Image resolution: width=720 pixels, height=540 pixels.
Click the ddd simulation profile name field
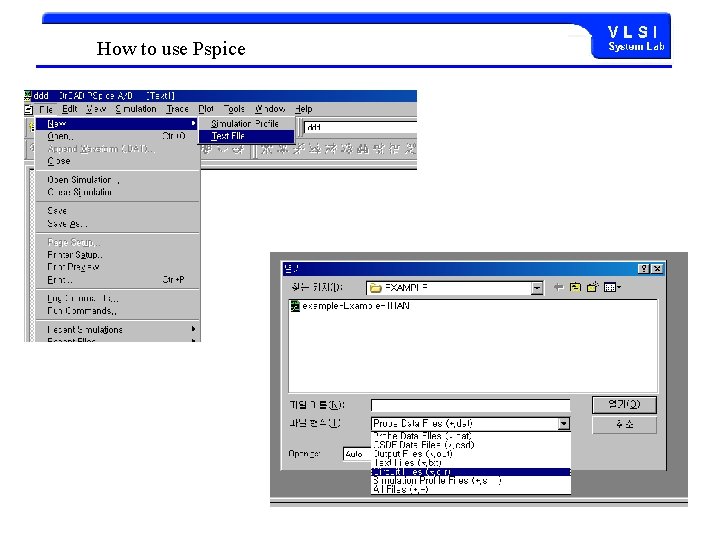point(360,127)
